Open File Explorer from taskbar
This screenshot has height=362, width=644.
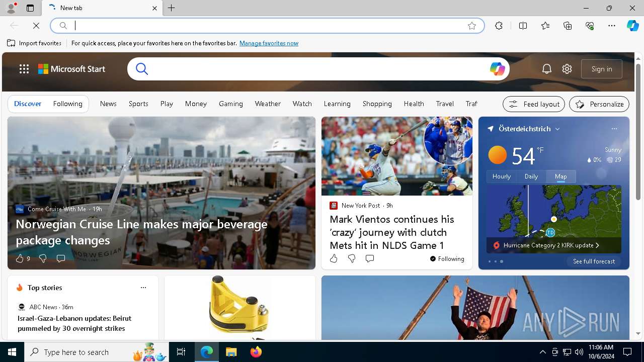point(231,352)
